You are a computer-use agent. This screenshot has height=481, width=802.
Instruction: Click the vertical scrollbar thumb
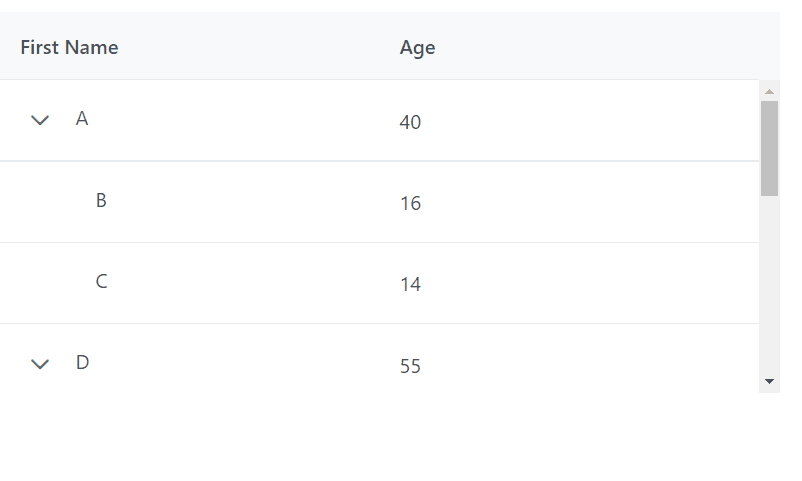point(769,147)
